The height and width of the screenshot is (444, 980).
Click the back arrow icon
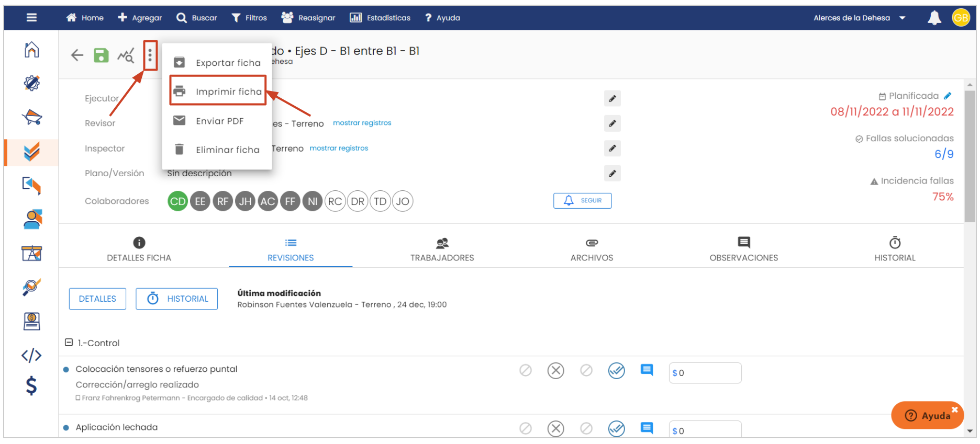point(77,55)
